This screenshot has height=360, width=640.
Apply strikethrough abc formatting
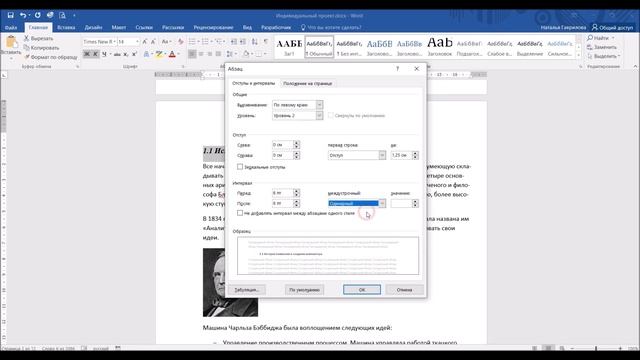click(x=117, y=54)
